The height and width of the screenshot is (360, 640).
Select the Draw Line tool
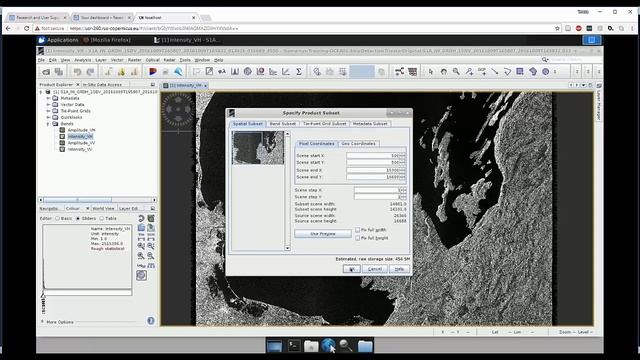coord(495,72)
